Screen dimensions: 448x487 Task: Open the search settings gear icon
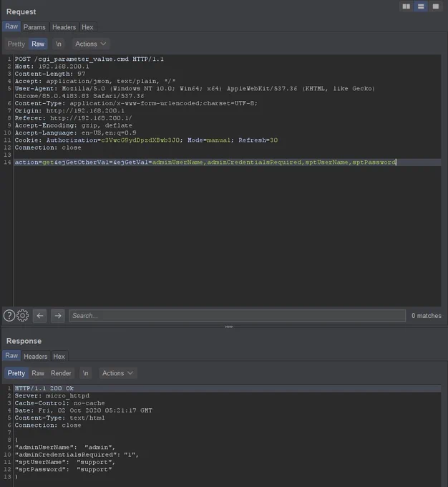point(22,316)
